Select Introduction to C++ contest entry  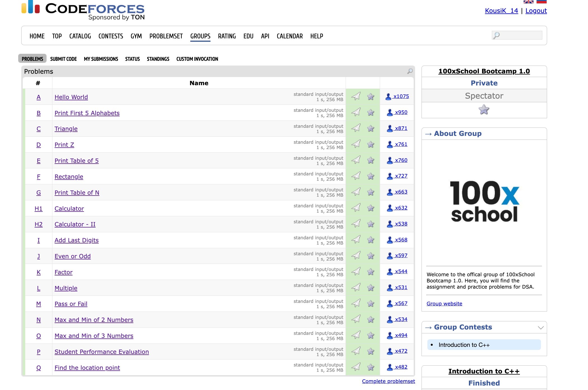[x=464, y=345]
